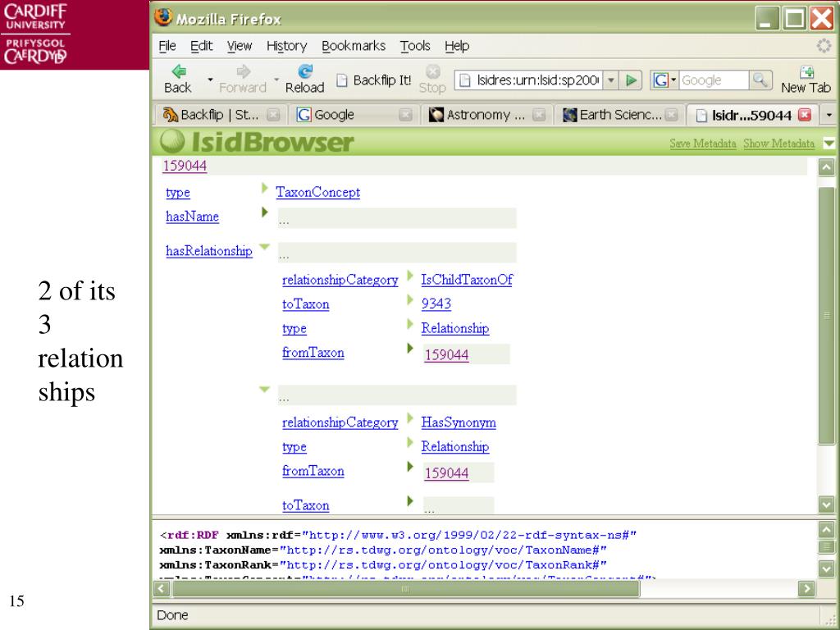Viewport: 840px width, 630px height.
Task: Click the lsidBrowser globe logo icon
Action: coord(172,141)
